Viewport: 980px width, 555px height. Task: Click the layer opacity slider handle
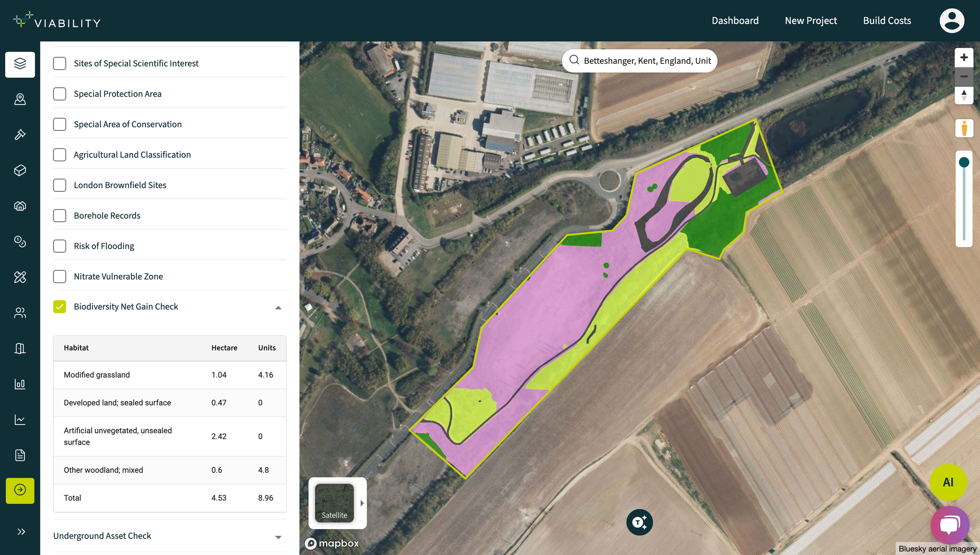(964, 162)
